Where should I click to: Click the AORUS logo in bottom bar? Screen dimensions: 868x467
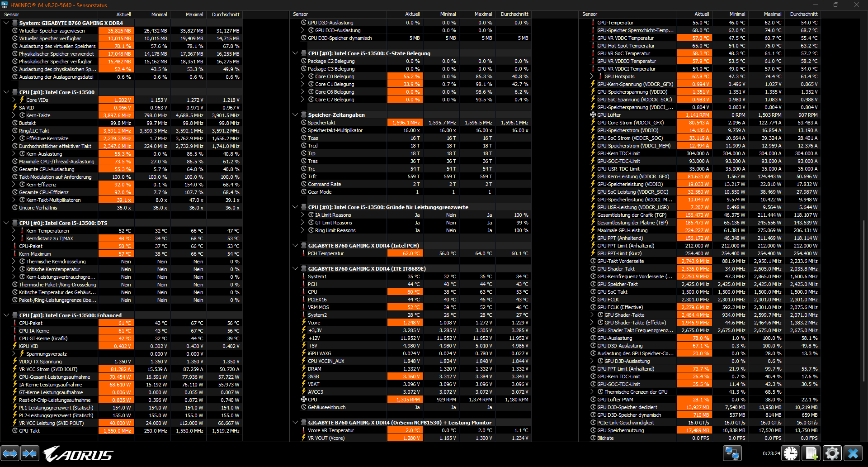(x=78, y=453)
